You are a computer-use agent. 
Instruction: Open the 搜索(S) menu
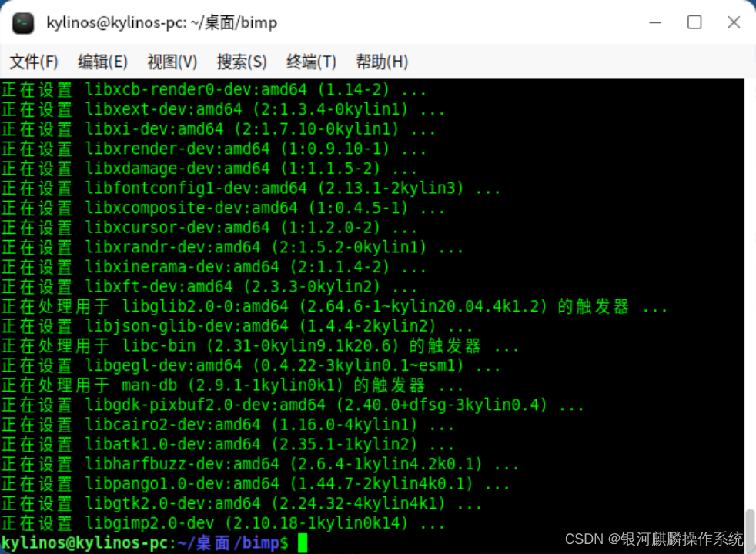click(x=241, y=62)
